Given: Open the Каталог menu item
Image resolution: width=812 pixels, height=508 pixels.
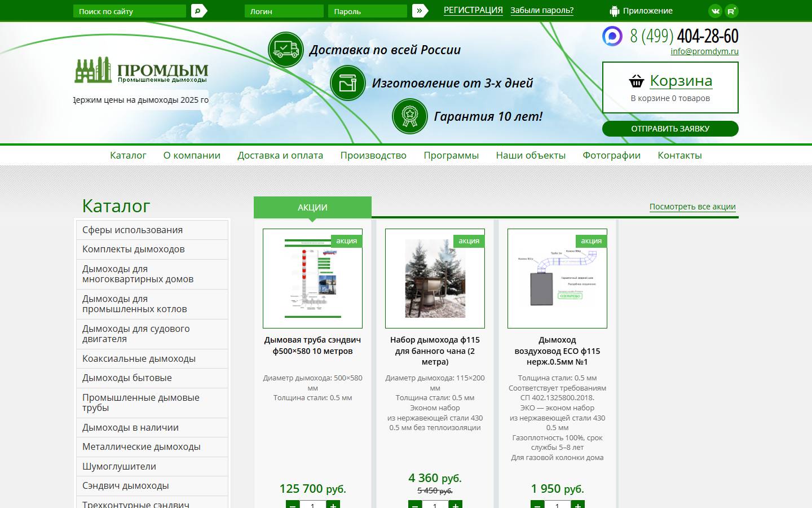Looking at the screenshot, I should click(128, 155).
